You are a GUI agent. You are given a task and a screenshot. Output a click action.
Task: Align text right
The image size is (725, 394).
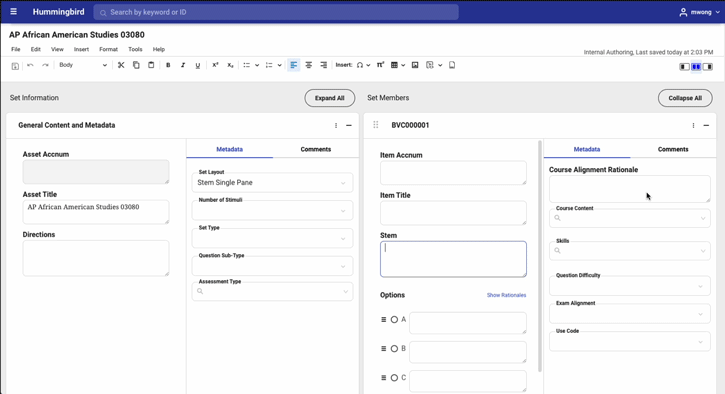324,65
